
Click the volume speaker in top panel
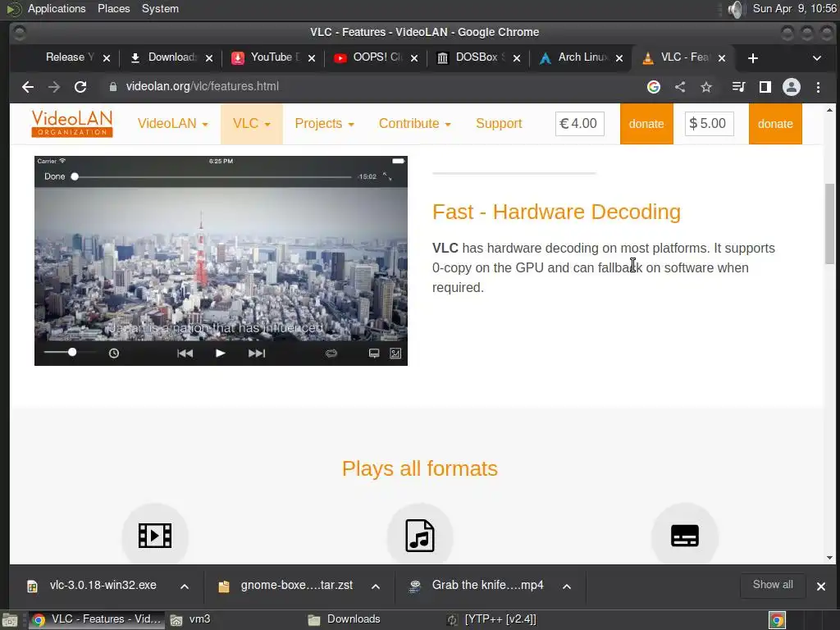coord(737,9)
